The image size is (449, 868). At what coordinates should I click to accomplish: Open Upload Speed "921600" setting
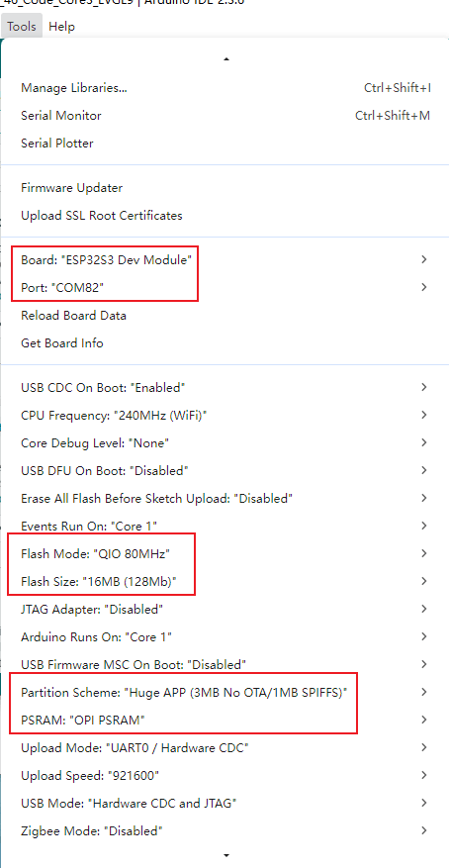(x=225, y=775)
